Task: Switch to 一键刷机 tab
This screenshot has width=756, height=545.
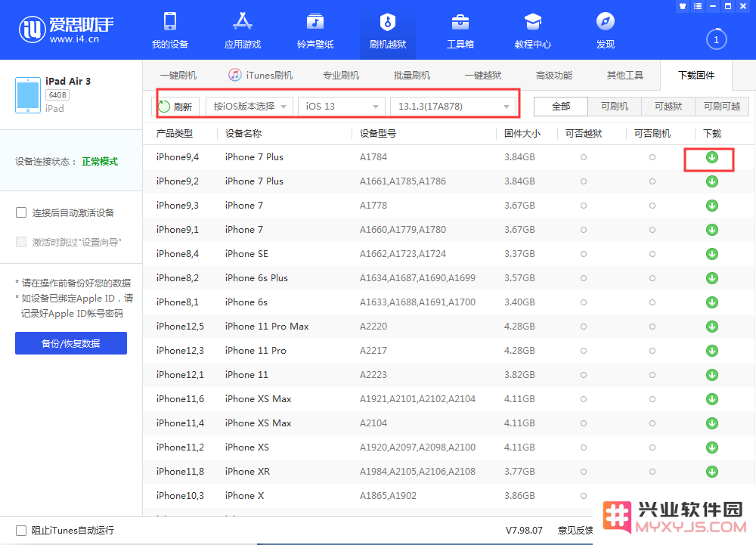Action: (178, 75)
